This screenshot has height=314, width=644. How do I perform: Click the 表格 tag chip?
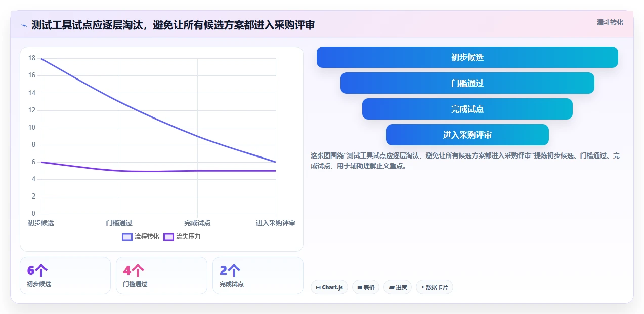(366, 287)
